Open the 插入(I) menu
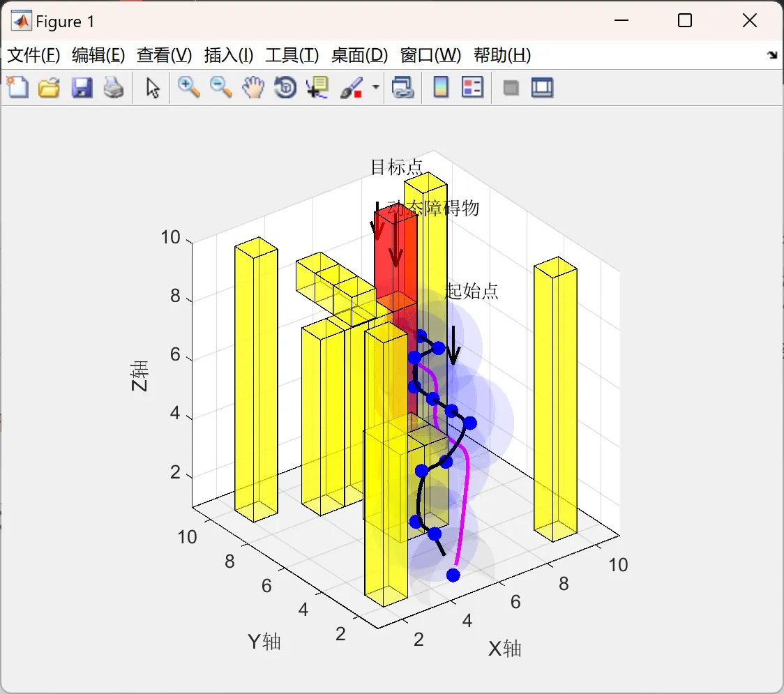Image resolution: width=784 pixels, height=694 pixels. pyautogui.click(x=229, y=55)
